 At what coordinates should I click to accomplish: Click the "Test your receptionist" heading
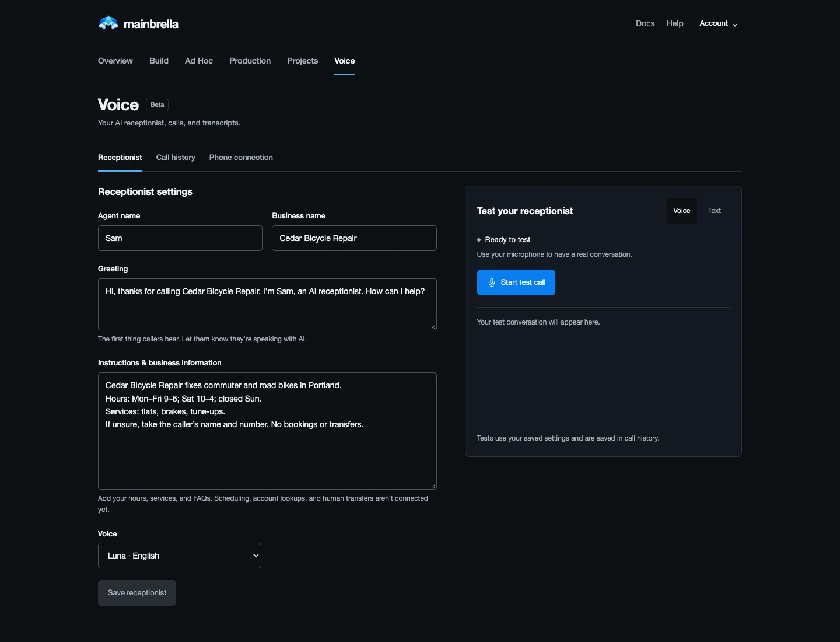tap(525, 211)
